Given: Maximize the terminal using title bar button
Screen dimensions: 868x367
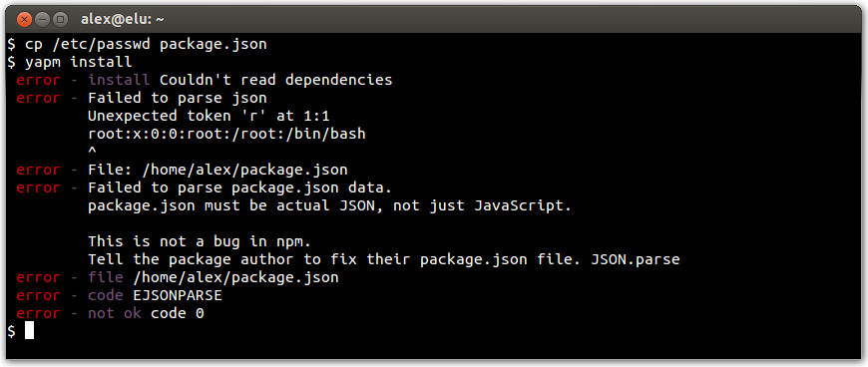Looking at the screenshot, I should point(60,20).
